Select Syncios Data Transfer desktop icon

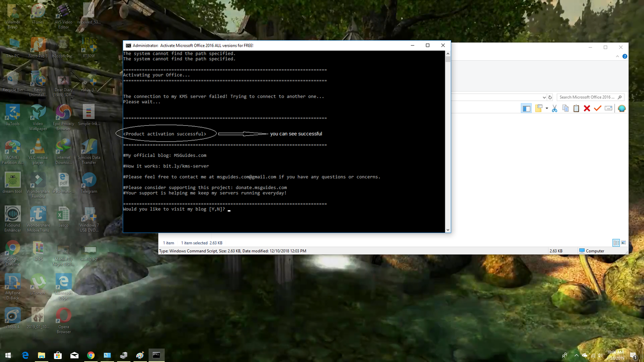[89, 152]
